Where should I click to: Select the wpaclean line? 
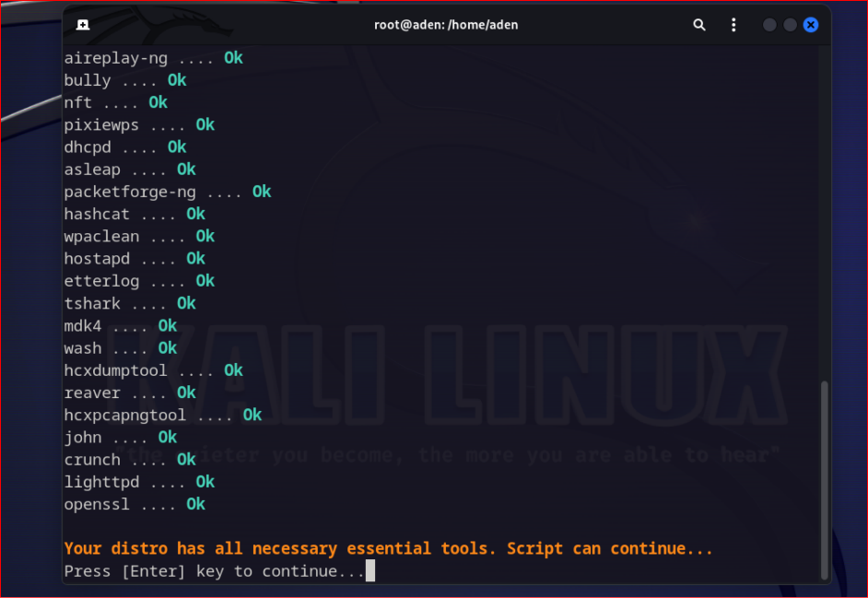pos(139,237)
